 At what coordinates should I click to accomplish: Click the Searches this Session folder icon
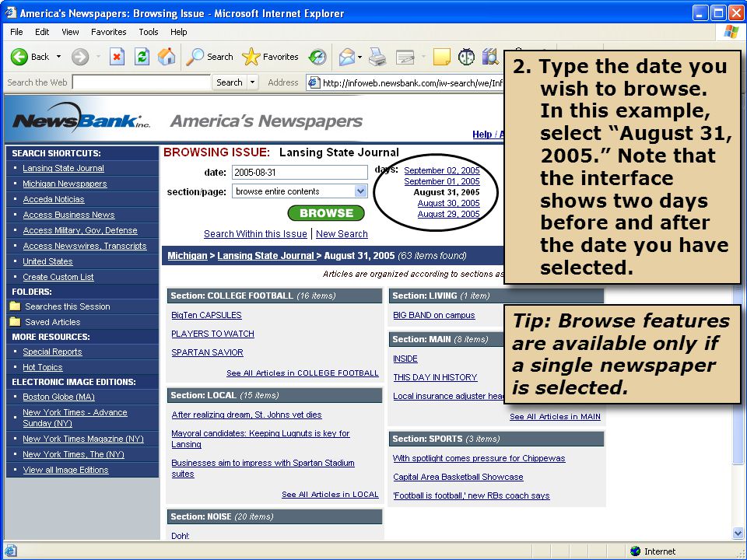(x=16, y=306)
